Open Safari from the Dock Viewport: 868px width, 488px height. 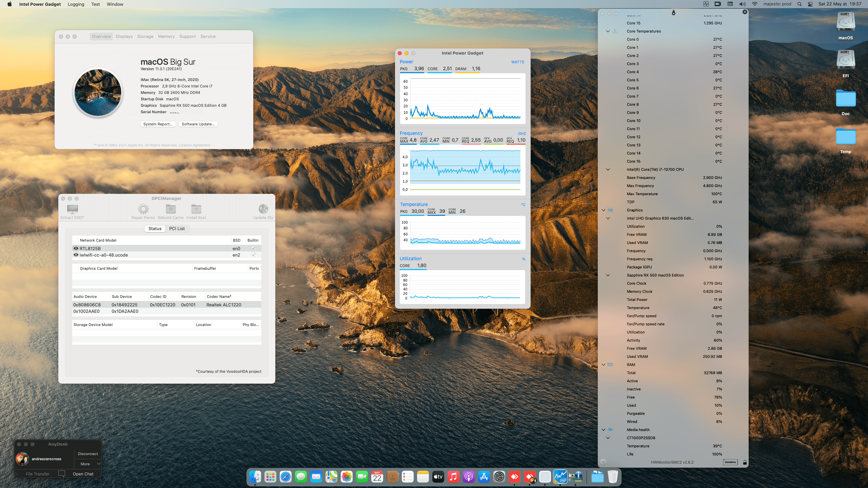285,477
